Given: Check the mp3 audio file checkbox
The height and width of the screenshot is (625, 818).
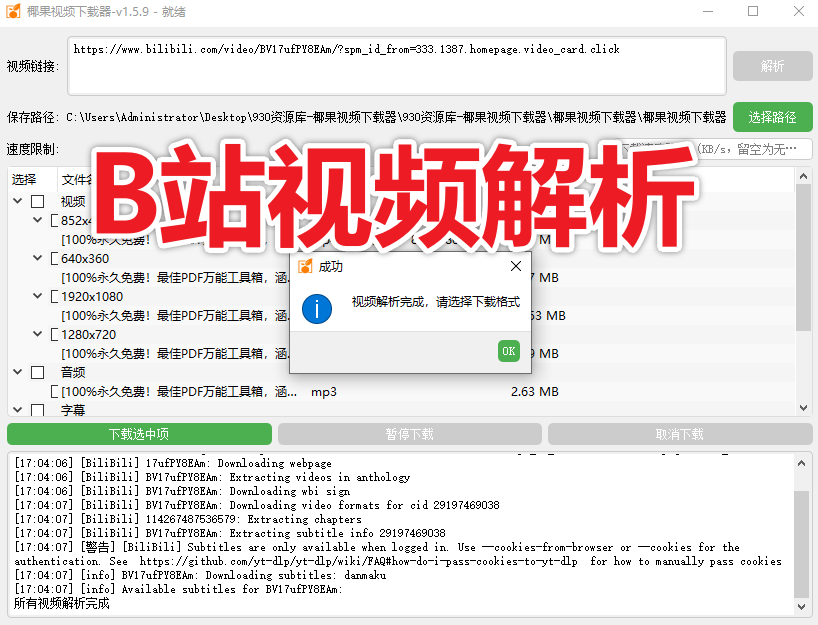Looking at the screenshot, I should click(54, 392).
